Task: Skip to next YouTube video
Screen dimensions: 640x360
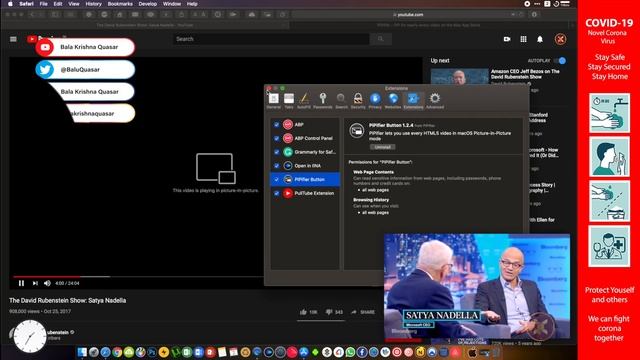Action: [35, 283]
